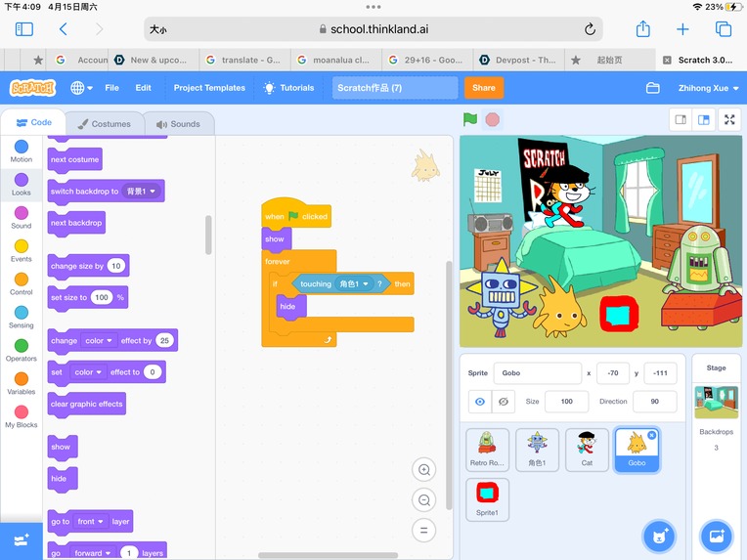
Task: Open the File menu
Action: 112,88
